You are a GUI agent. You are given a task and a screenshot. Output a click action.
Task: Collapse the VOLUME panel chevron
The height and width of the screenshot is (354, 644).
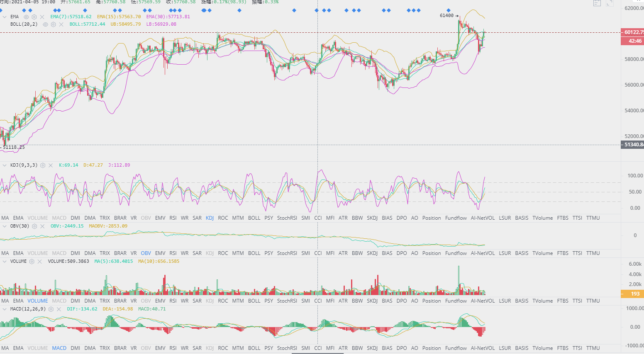5,262
